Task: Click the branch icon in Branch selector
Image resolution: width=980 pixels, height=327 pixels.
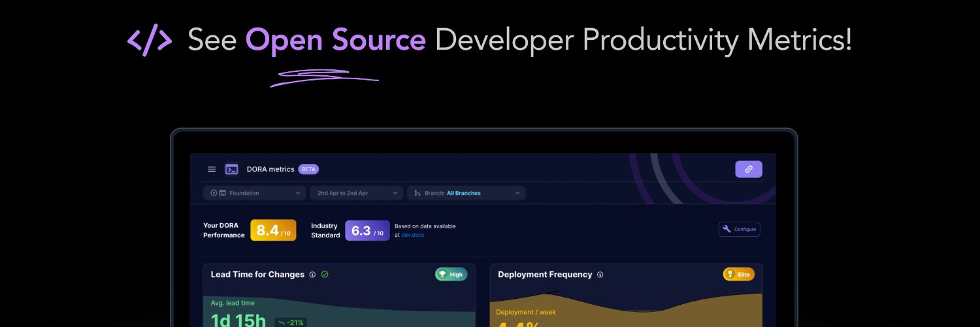Action: click(417, 193)
